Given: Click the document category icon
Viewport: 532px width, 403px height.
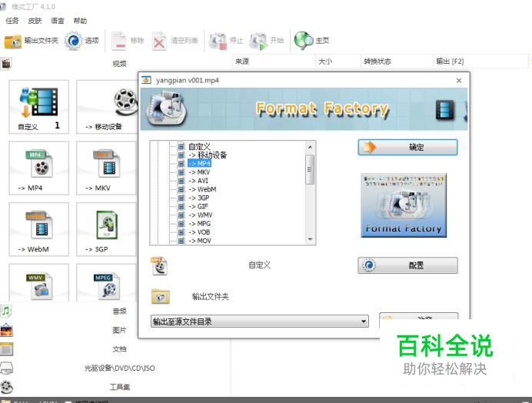Looking at the screenshot, I should pyautogui.click(x=6, y=349).
